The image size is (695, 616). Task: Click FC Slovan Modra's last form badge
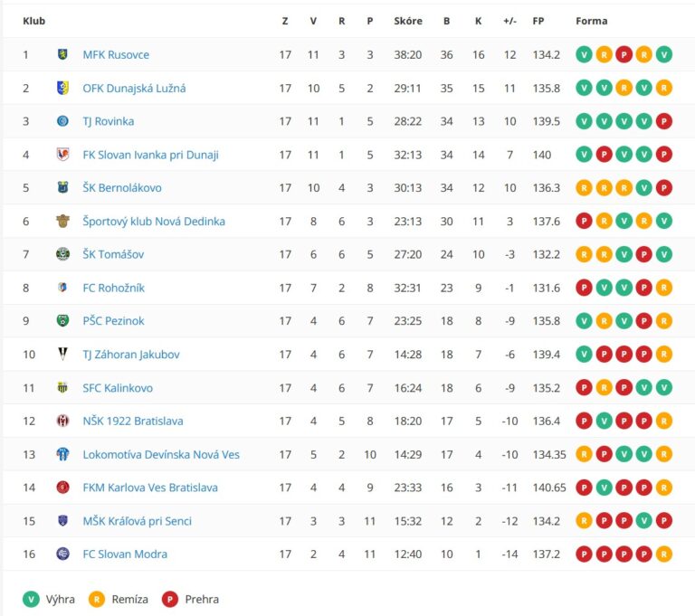tap(664, 554)
